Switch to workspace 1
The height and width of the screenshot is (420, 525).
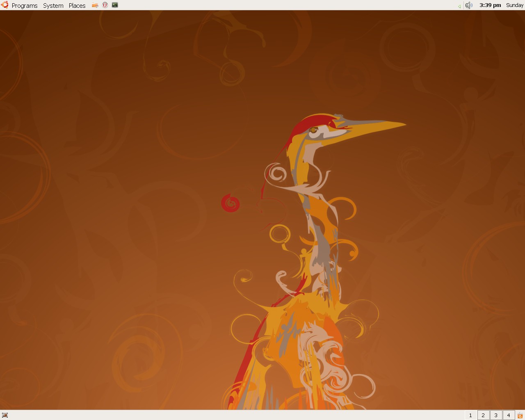(470, 415)
